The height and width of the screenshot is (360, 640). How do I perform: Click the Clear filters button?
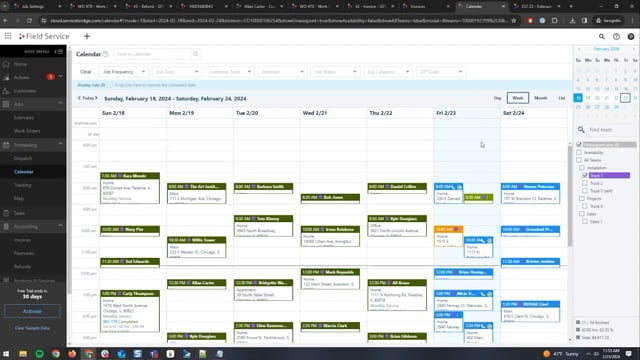point(85,72)
